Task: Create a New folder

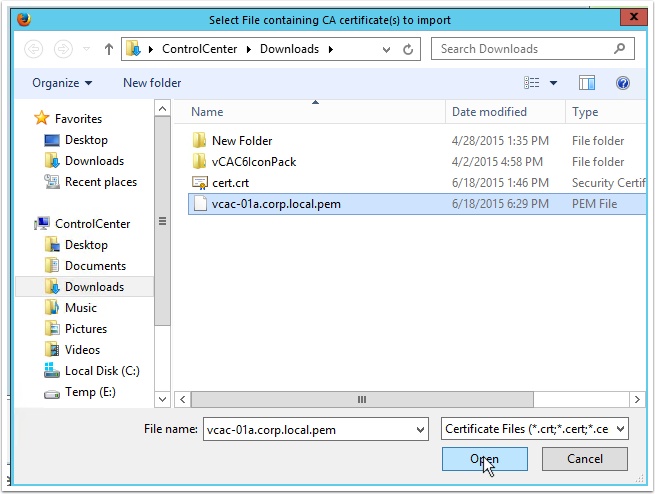Action: pos(152,83)
